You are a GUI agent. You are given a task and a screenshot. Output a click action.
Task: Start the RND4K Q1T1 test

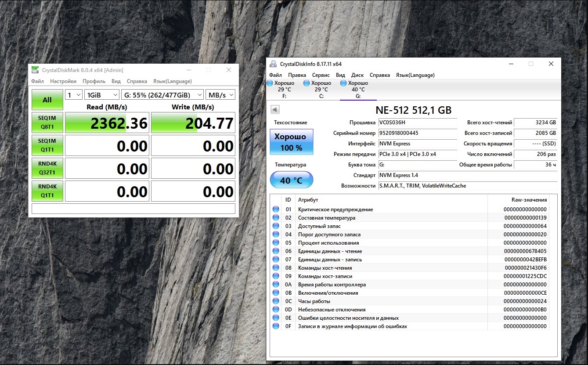(x=47, y=191)
